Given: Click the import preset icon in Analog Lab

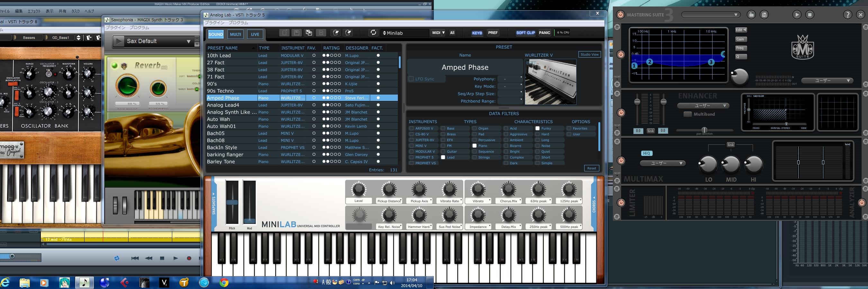Looking at the screenshot, I should [x=336, y=33].
